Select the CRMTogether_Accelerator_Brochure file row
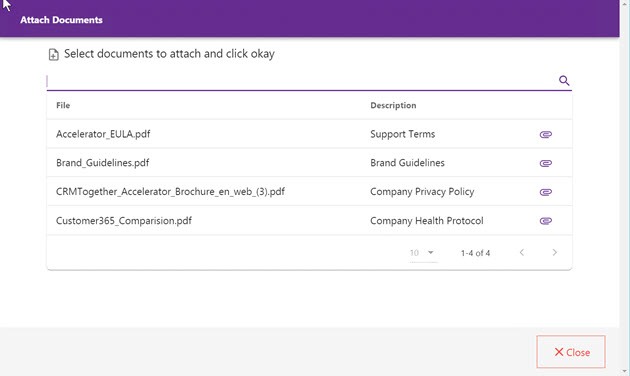630x376 pixels. [x=309, y=192]
